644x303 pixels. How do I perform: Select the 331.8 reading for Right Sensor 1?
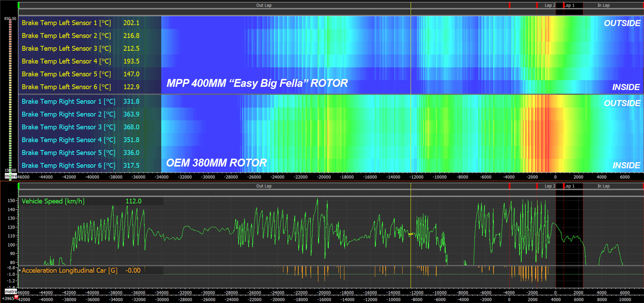click(x=131, y=101)
